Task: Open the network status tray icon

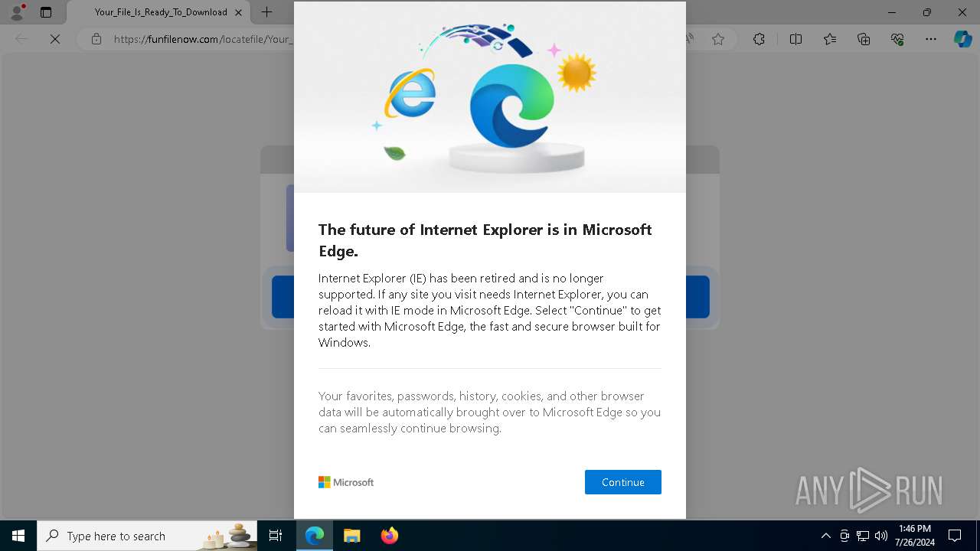Action: click(x=863, y=536)
